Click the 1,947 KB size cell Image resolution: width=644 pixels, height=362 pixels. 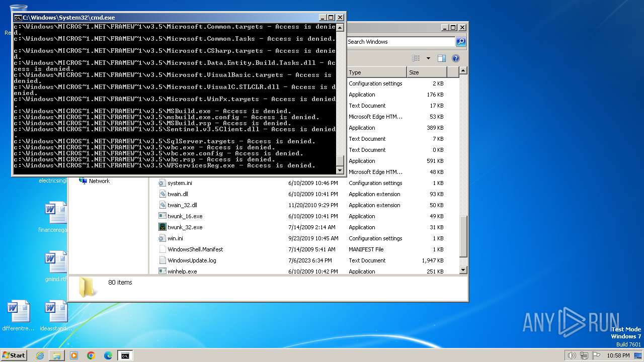click(433, 260)
